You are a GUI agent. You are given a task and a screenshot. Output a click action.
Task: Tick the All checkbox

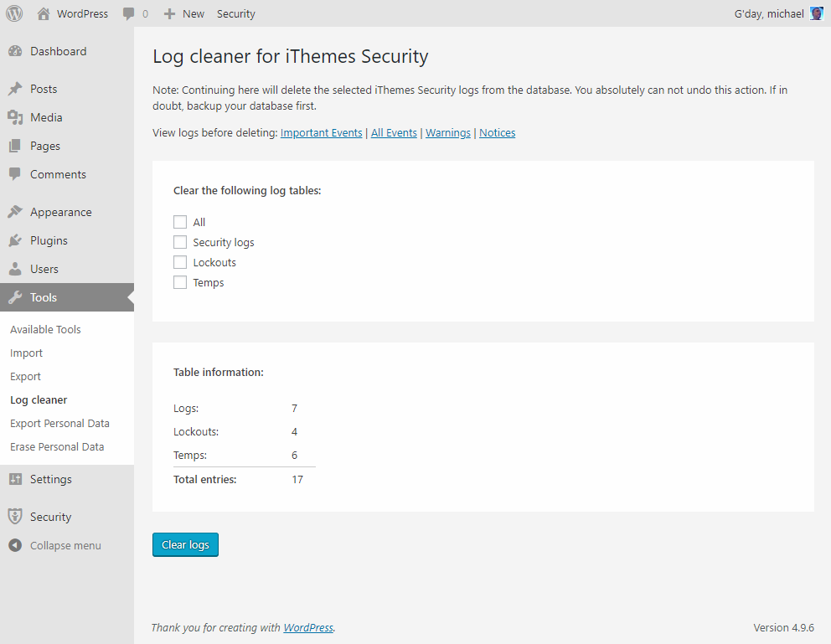(x=180, y=222)
